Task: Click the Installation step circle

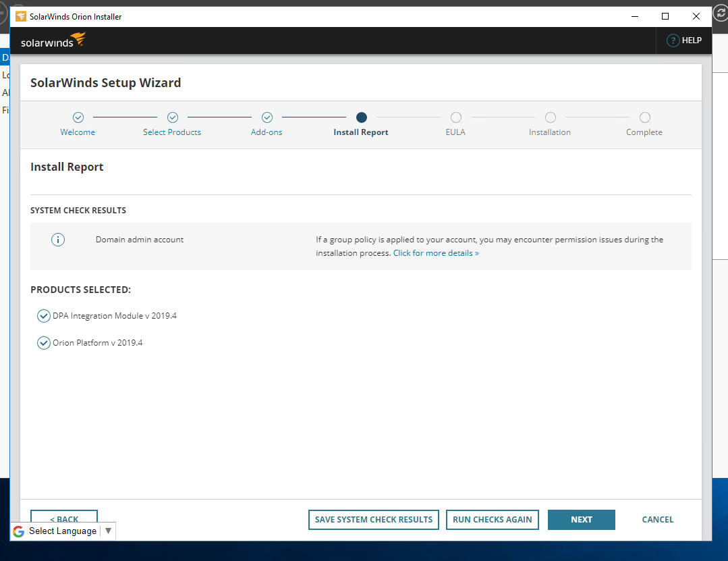Action: [550, 117]
